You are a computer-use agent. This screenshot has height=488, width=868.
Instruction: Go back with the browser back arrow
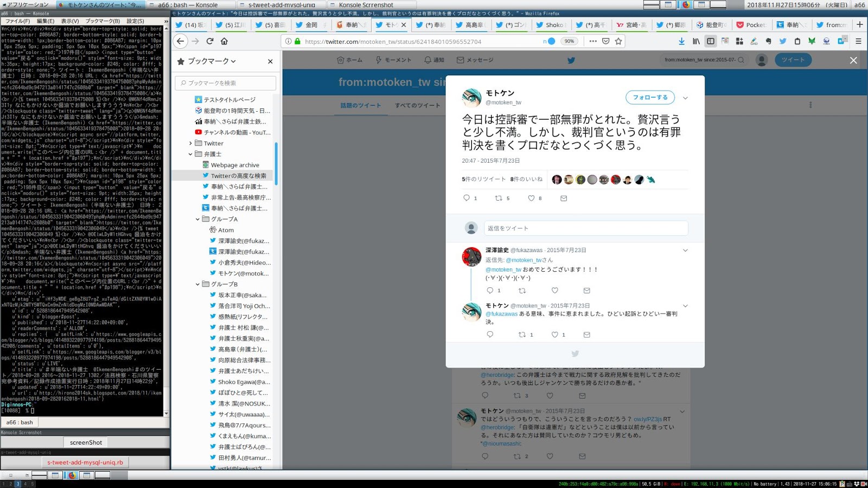181,41
